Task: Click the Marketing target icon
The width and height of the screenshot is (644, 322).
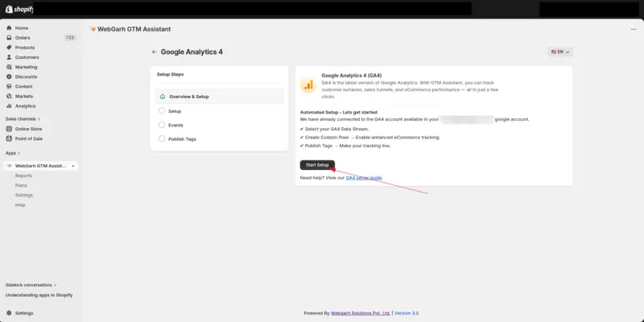Action: (9, 67)
